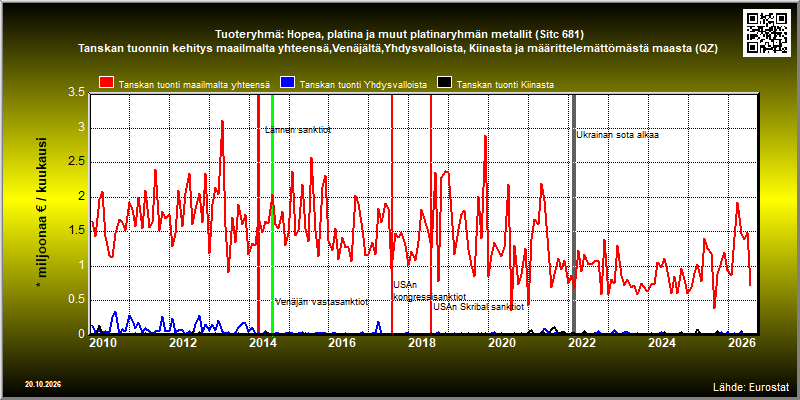Click the x-axis year label 2022

coord(582,342)
